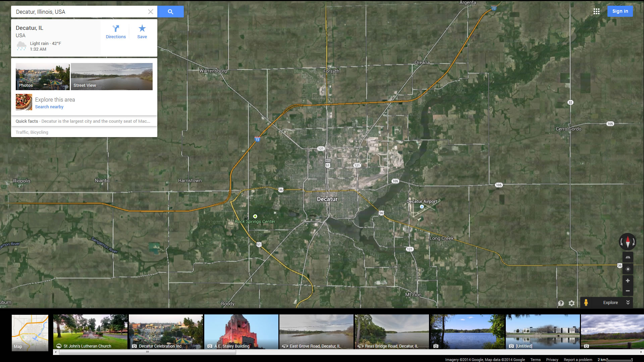Click the photo strip horizontal scrollbar
The image size is (644, 362).
[147, 352]
